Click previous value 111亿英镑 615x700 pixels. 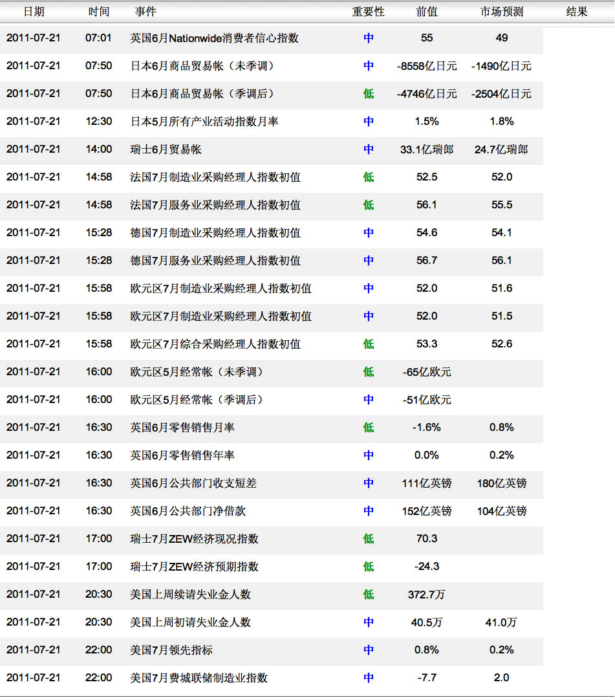(x=427, y=483)
